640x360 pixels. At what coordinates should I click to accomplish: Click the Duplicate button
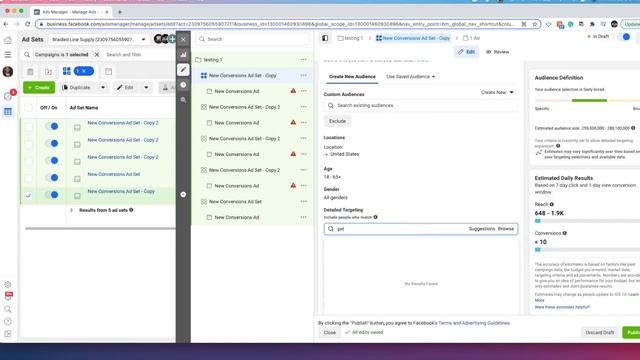[x=76, y=87]
